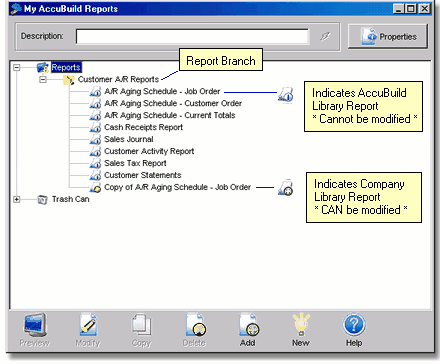This screenshot has height=364, width=440.
Task: Select A/R Aging Schedule - Current Totals
Action: 170,115
